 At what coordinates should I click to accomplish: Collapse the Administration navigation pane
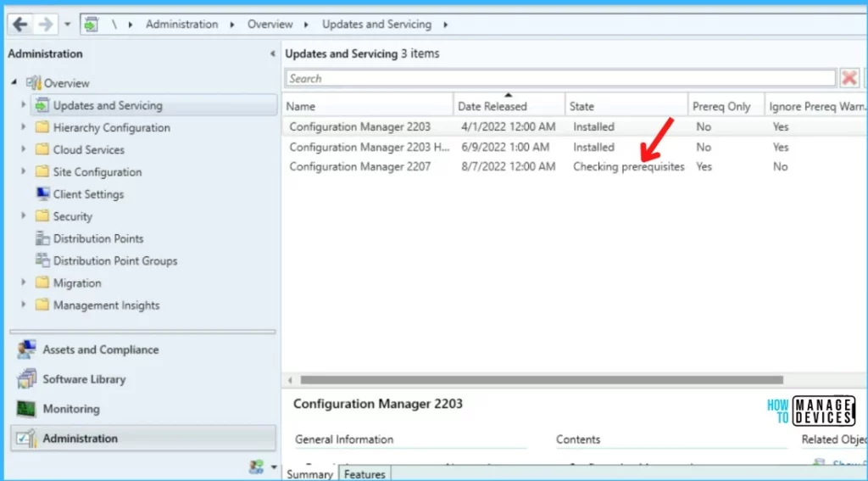coord(272,53)
